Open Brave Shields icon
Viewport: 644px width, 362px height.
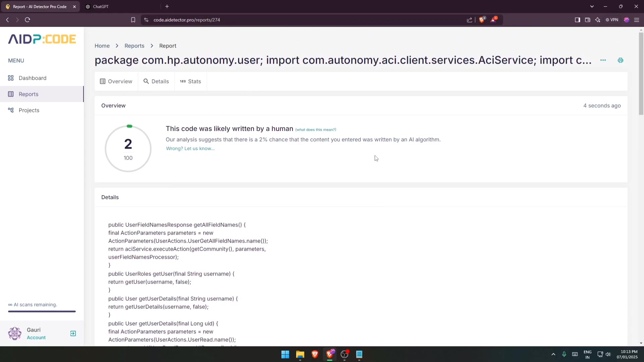tap(482, 20)
